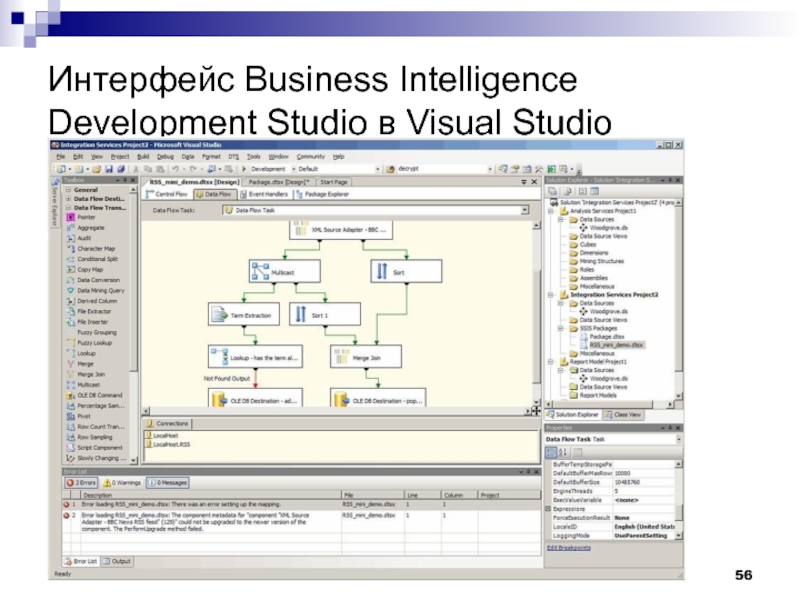Switch to the Class View tab
Screen dimensions: 800x600
(x=623, y=415)
